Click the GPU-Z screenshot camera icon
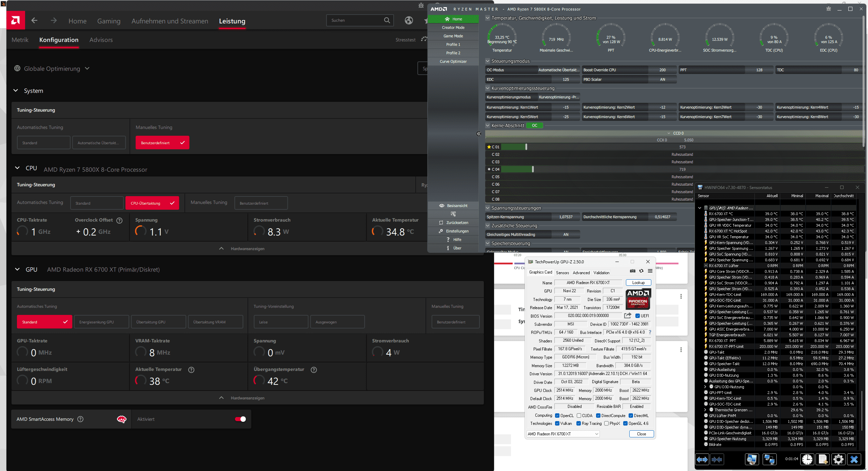 (632, 271)
